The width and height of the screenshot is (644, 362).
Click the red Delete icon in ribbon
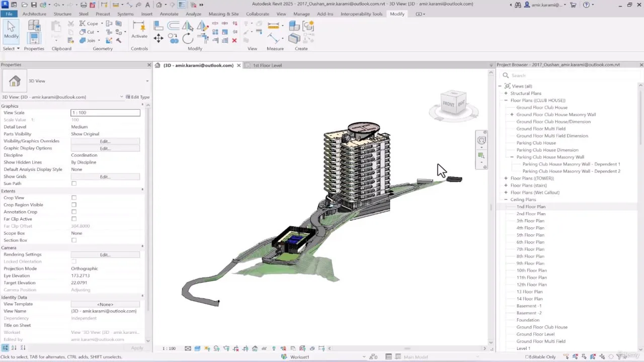tap(234, 40)
